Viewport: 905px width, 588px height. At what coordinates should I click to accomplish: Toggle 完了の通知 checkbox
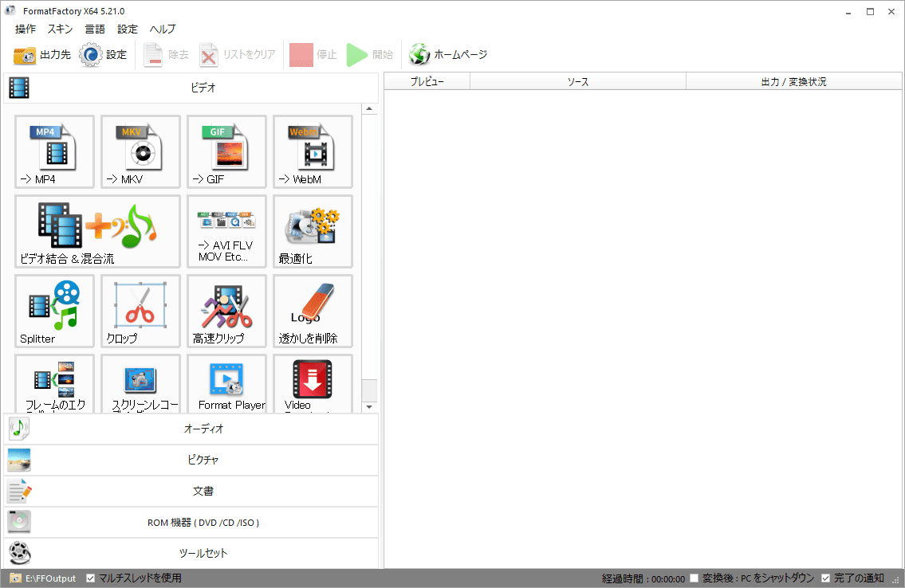pos(826,578)
